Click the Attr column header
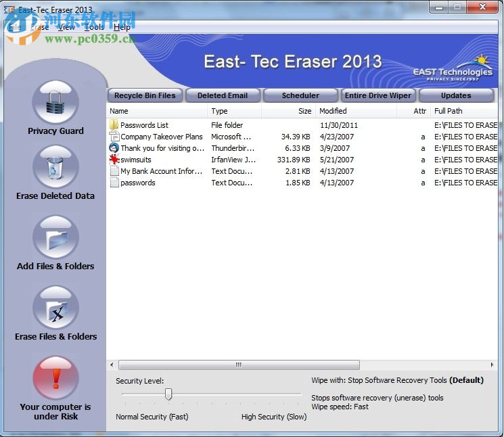The height and width of the screenshot is (437, 504). [413, 111]
